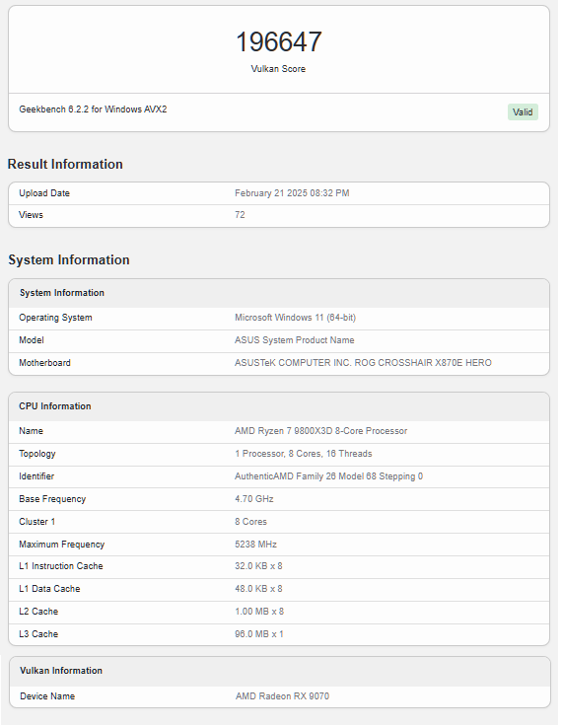Click the Vulkan score value 196647
562x728 pixels.
coord(278,41)
